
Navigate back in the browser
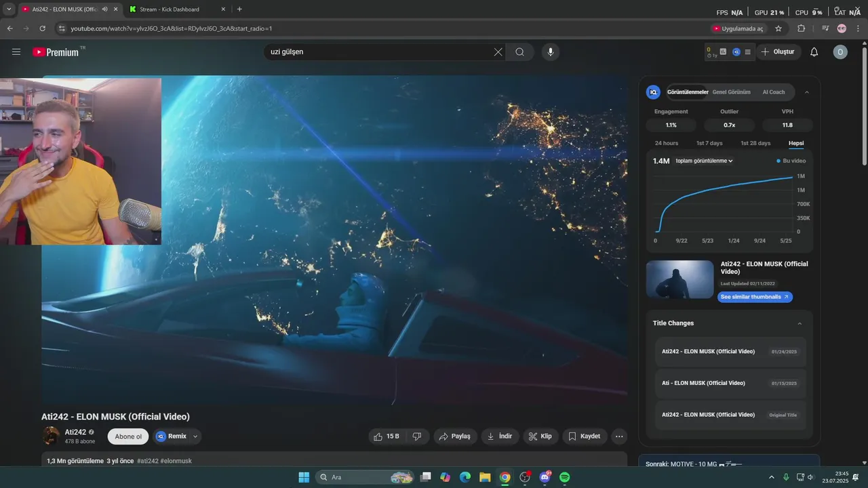pyautogui.click(x=9, y=28)
